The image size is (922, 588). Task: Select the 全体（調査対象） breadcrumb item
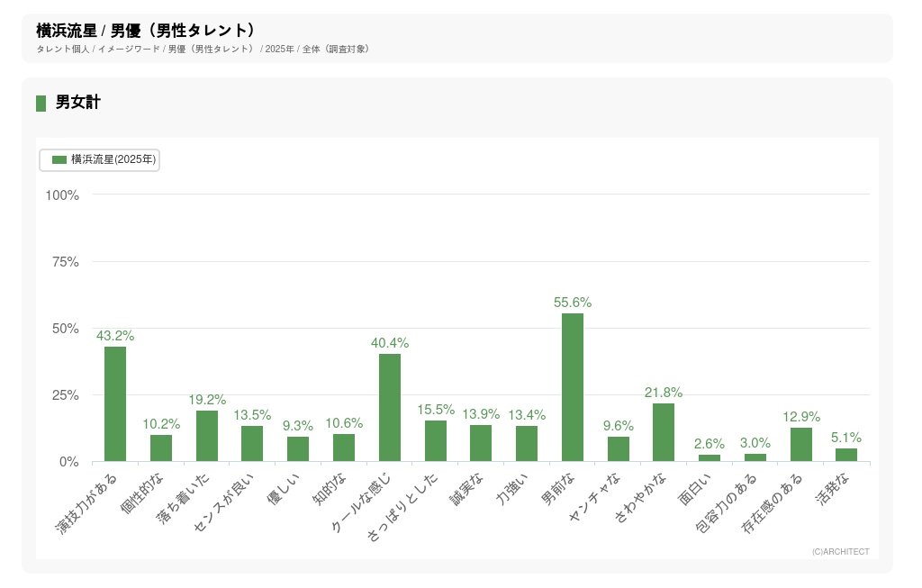click(336, 49)
